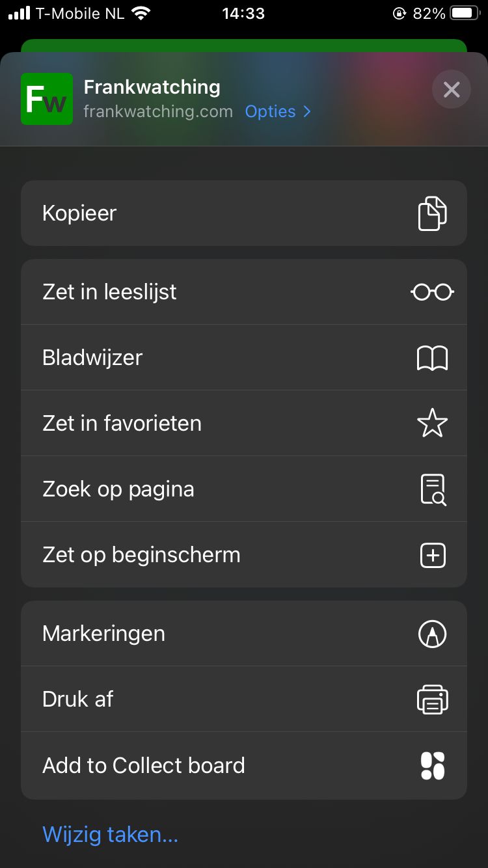The height and width of the screenshot is (868, 488).
Task: Tap the add to home screen plus icon
Action: pyautogui.click(x=432, y=555)
